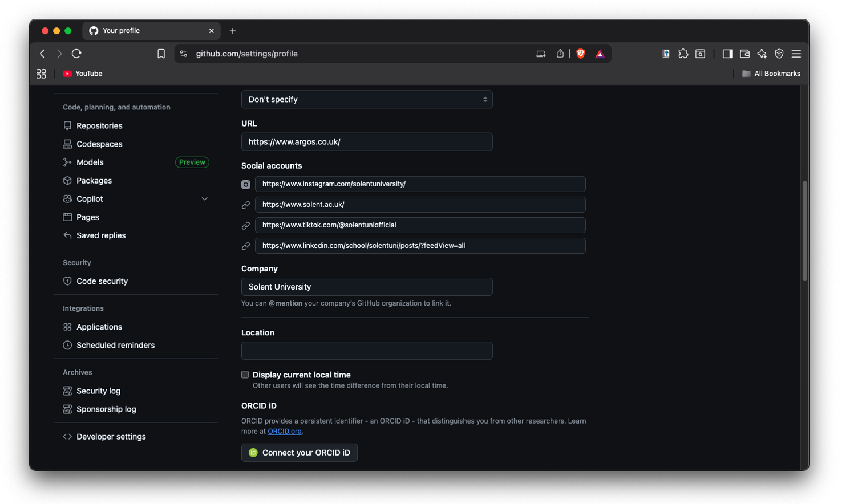
Task: Open a new browser tab
Action: coord(232,31)
